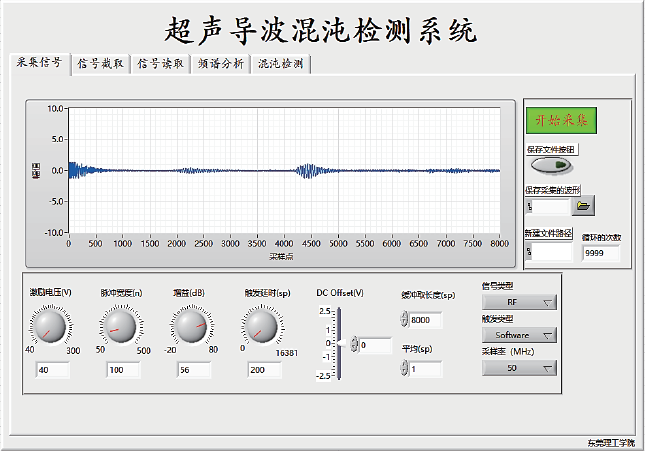The image size is (645, 451).
Task: Click the DC Offset vertical slider
Action: point(340,344)
